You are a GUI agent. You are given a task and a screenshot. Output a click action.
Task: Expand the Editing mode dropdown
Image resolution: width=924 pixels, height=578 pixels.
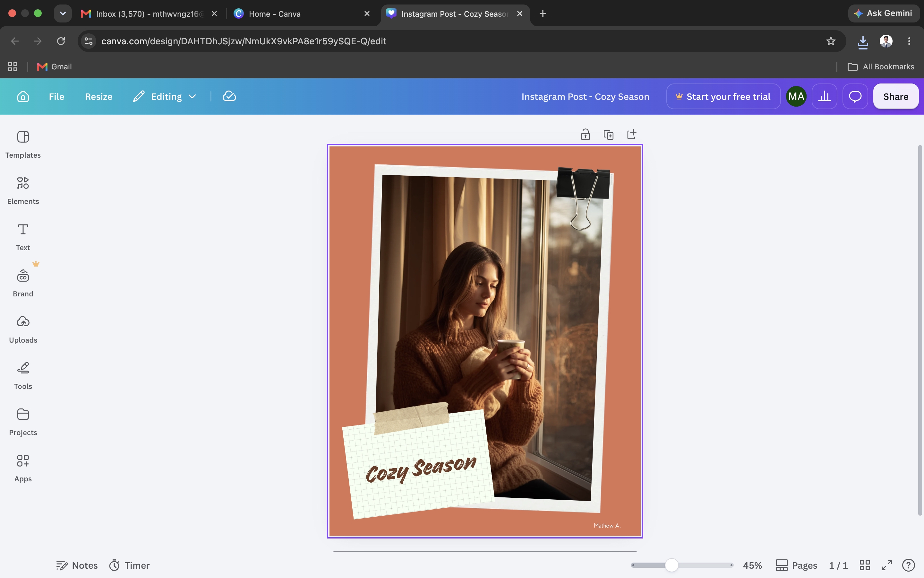click(165, 96)
